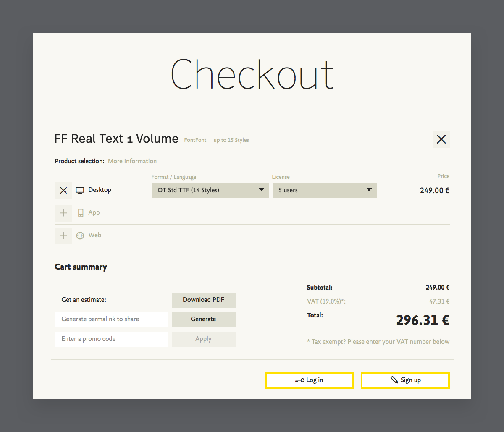The height and width of the screenshot is (432, 504).
Task: Change the License from 5 users
Action: coord(324,190)
